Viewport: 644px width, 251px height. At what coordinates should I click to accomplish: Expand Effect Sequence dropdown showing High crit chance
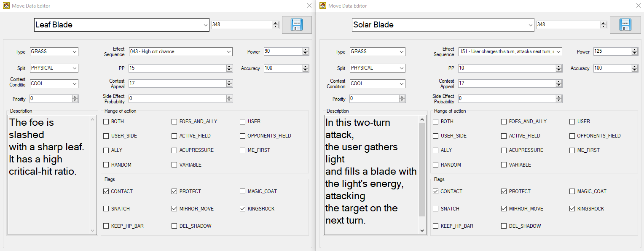click(x=229, y=52)
